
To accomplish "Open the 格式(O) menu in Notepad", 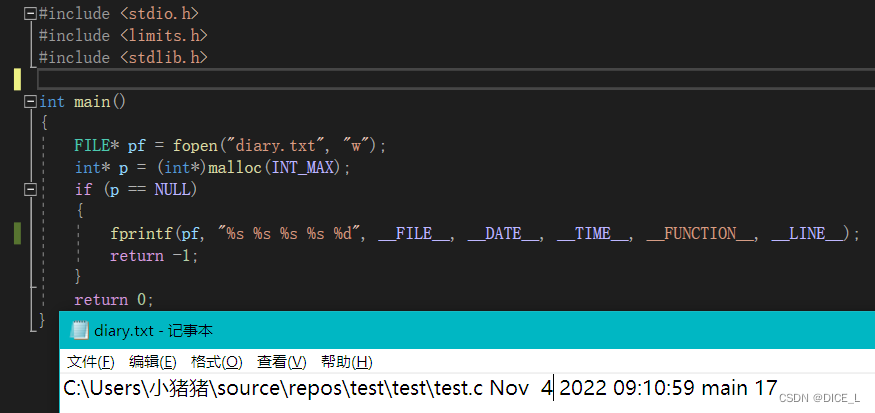I will pyautogui.click(x=217, y=362).
